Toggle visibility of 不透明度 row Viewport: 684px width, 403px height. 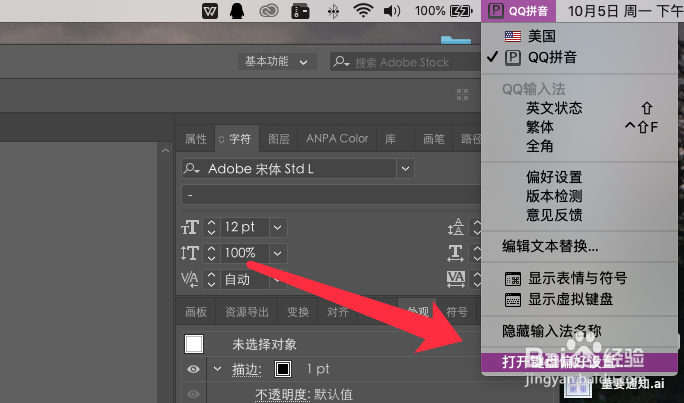pyautogui.click(x=193, y=394)
